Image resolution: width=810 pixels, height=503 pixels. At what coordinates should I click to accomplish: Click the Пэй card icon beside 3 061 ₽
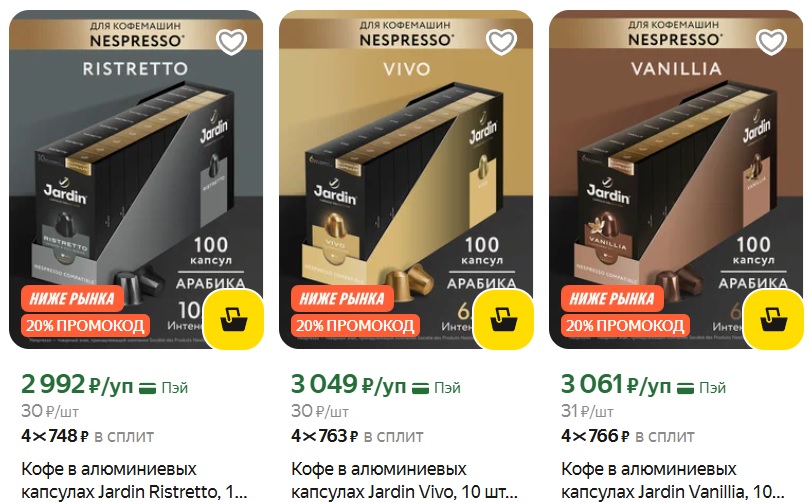pos(686,388)
